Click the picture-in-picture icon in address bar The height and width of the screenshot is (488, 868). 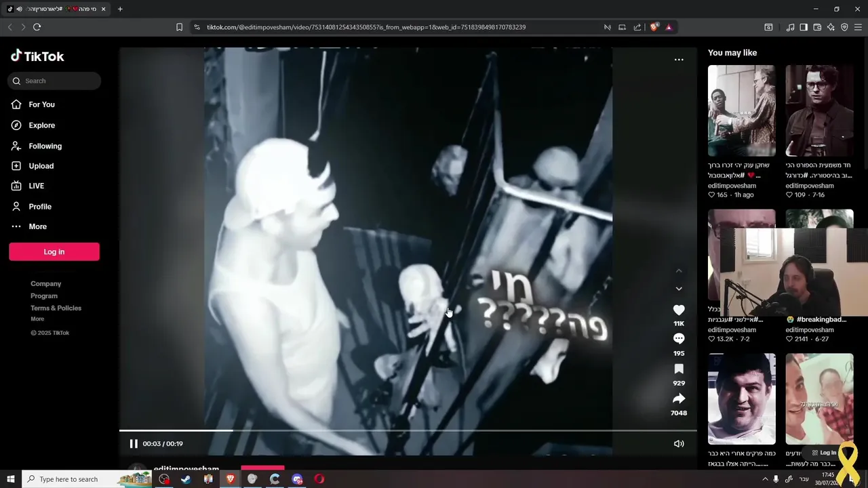(622, 27)
